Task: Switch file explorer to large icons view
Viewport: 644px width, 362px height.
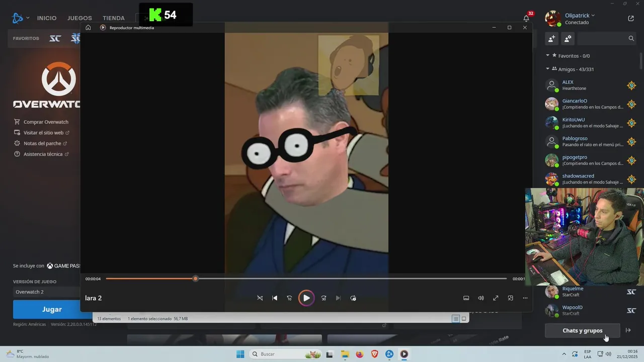Action: (x=464, y=319)
